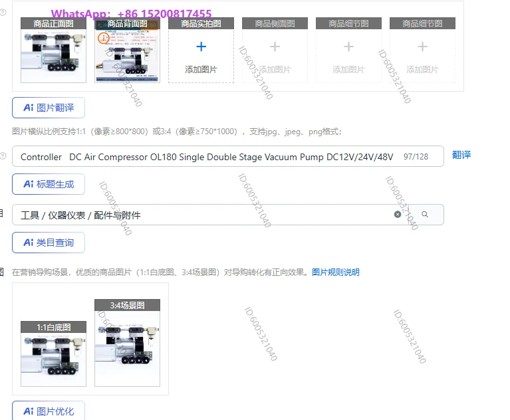The image size is (510, 420).
Task: Clear the category field with X icon
Action: coord(398,214)
